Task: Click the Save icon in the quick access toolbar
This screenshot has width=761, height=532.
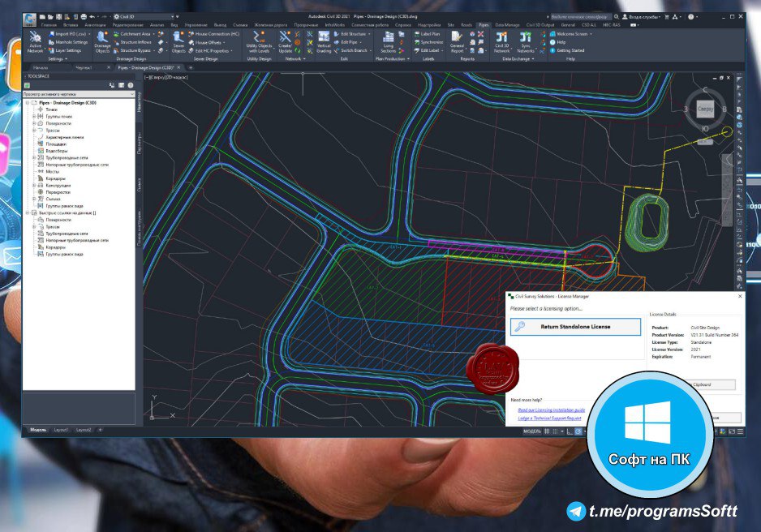Action: 59,16
